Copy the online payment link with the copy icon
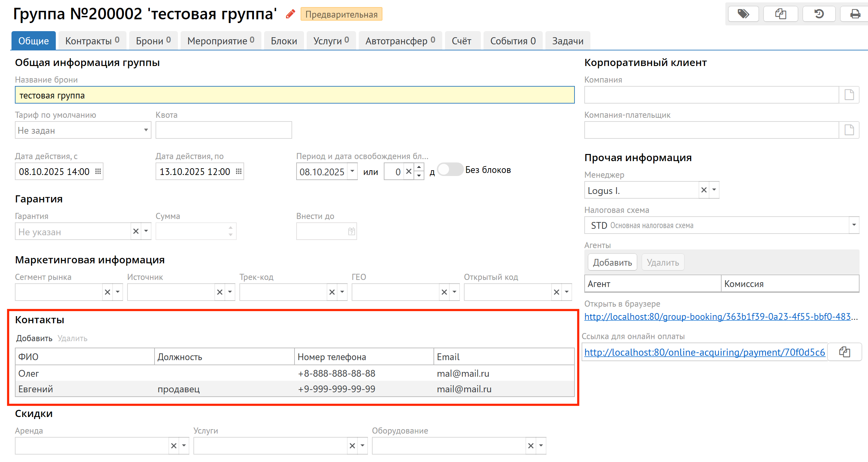The image size is (868, 462). [x=844, y=352]
